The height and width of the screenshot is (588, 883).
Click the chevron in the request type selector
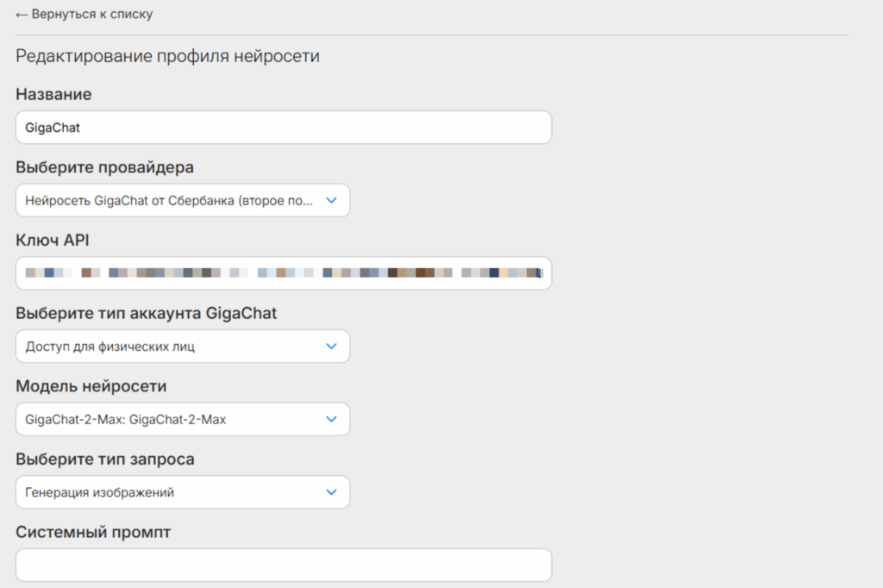[x=331, y=492]
